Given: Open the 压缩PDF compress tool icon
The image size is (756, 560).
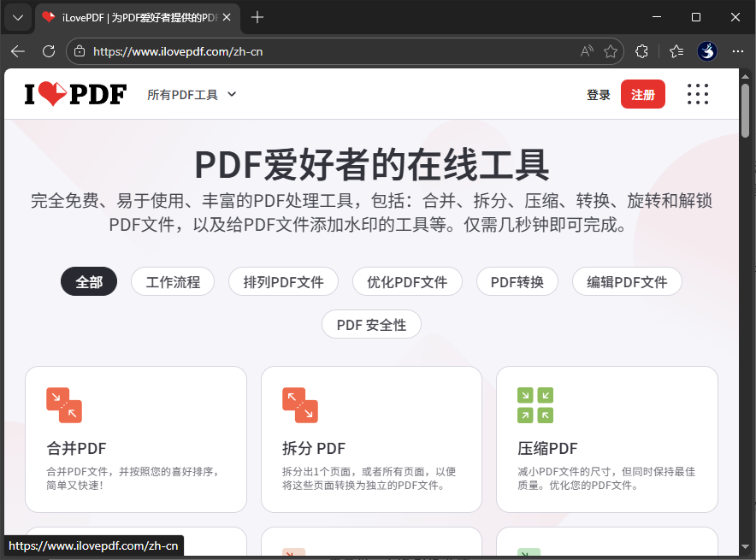Looking at the screenshot, I should tap(535, 406).
